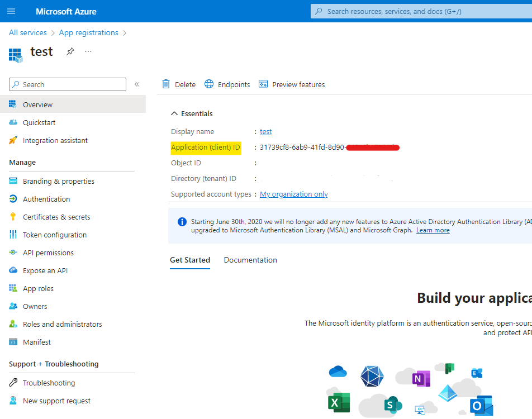Click the Endpoints button
532x419 pixels.
point(227,84)
